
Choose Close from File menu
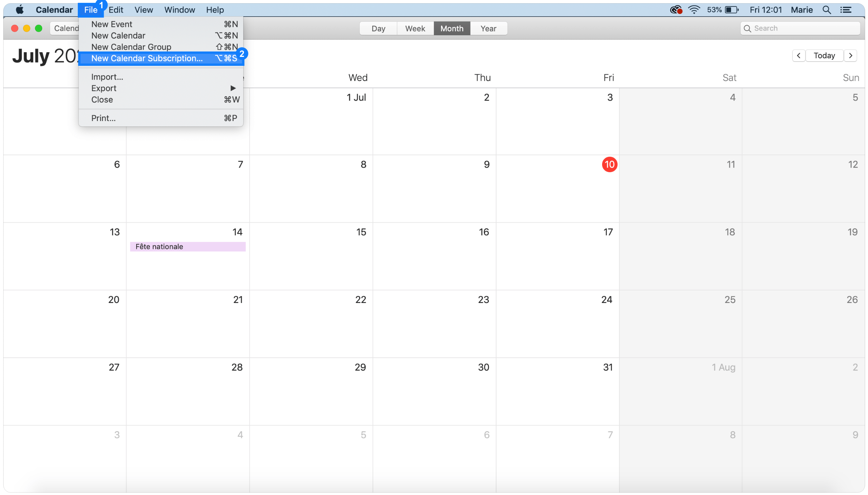pyautogui.click(x=161, y=99)
